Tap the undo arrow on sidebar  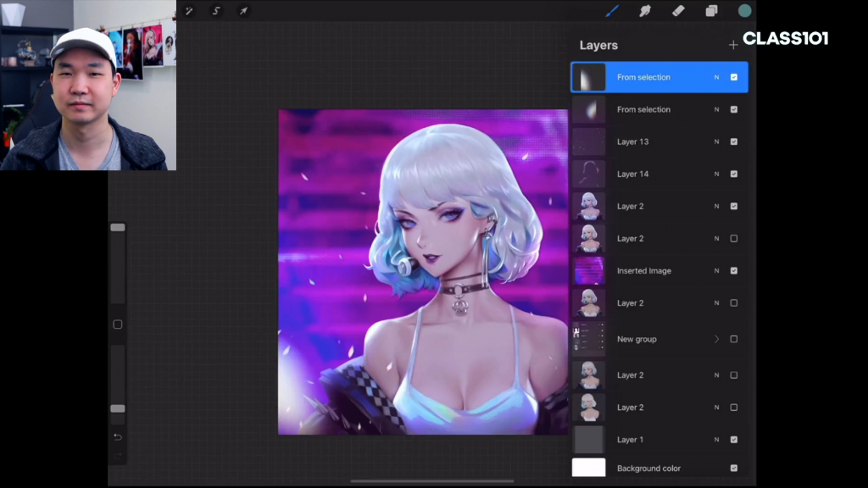pos(118,437)
